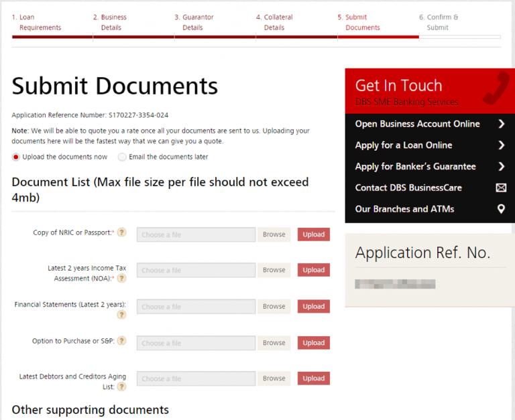Upload the Copy of NRIC or Passport file
This screenshot has width=515, height=420.
[x=314, y=234]
